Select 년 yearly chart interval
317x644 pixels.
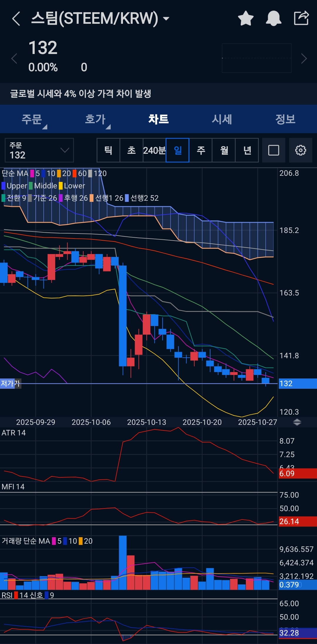(x=247, y=150)
